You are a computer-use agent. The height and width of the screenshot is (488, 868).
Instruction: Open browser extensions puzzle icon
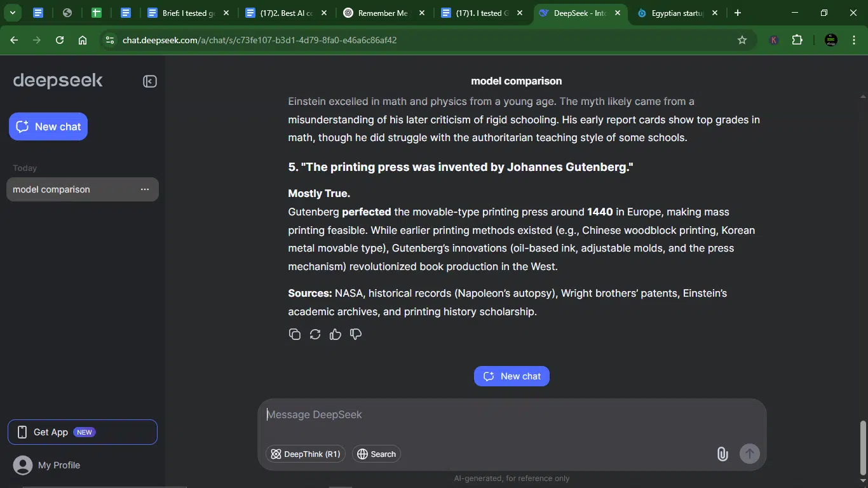pyautogui.click(x=797, y=40)
